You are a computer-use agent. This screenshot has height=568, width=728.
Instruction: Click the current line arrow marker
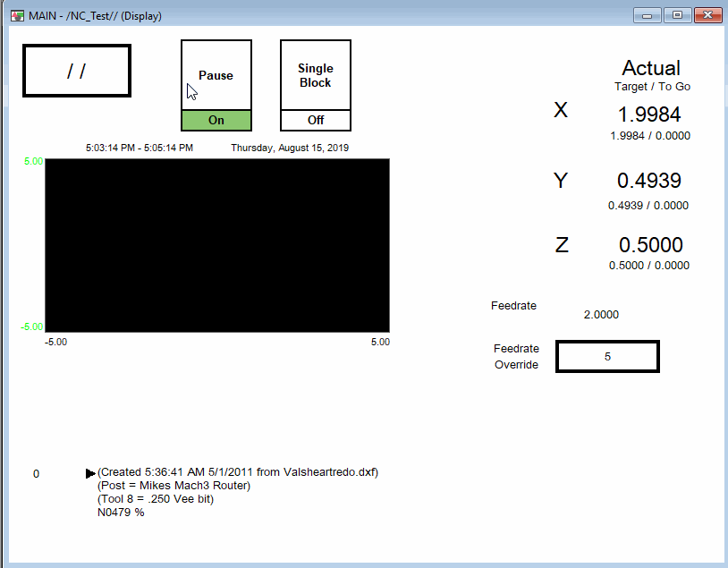[x=90, y=473]
